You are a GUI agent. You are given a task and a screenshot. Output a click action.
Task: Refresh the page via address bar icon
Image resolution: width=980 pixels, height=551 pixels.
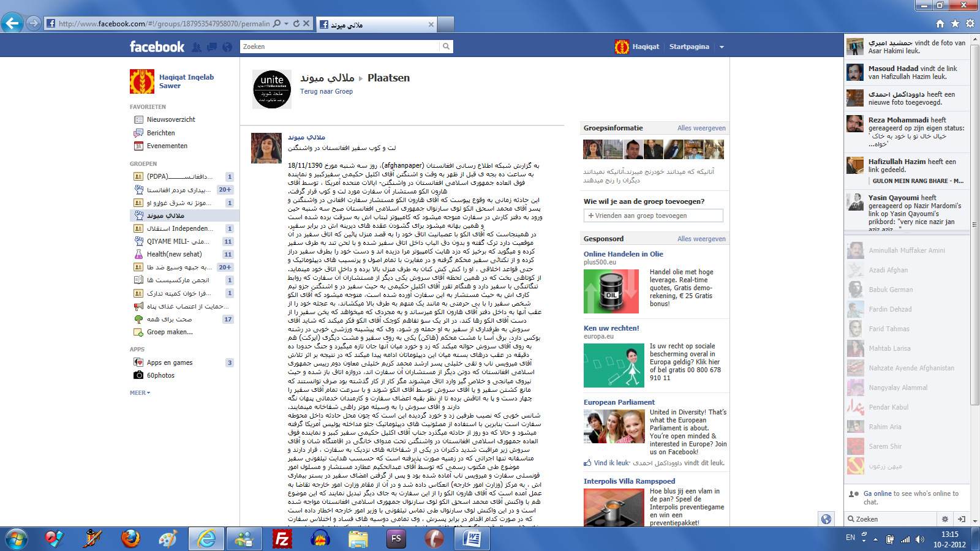296,23
